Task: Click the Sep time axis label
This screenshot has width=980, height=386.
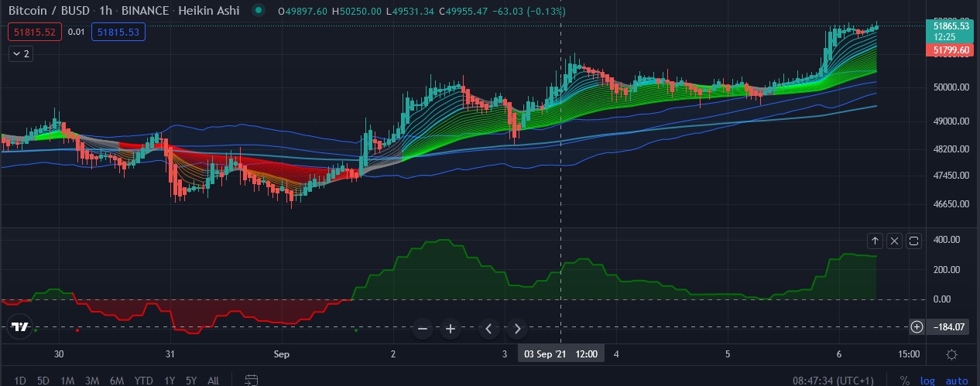Action: point(282,354)
